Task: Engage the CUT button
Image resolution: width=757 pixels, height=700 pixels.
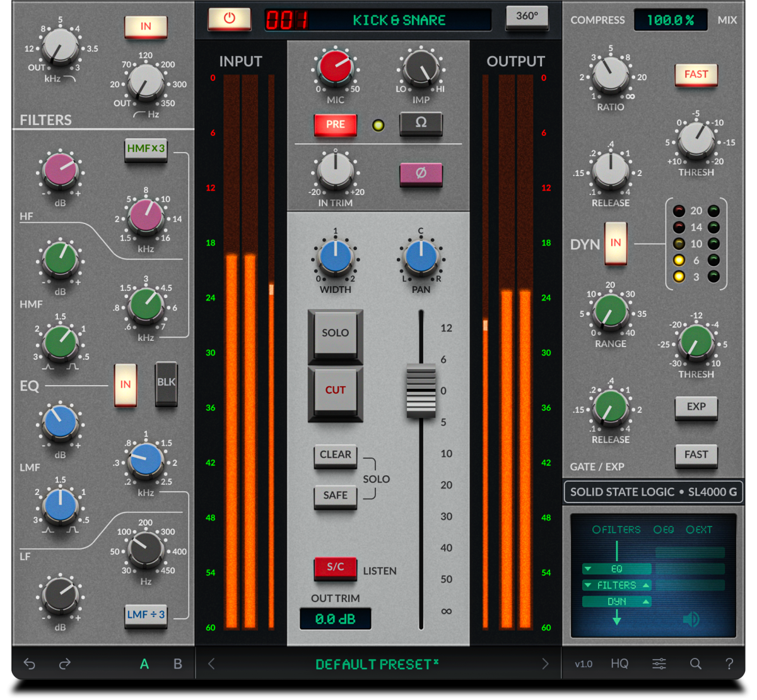Action: 335,389
